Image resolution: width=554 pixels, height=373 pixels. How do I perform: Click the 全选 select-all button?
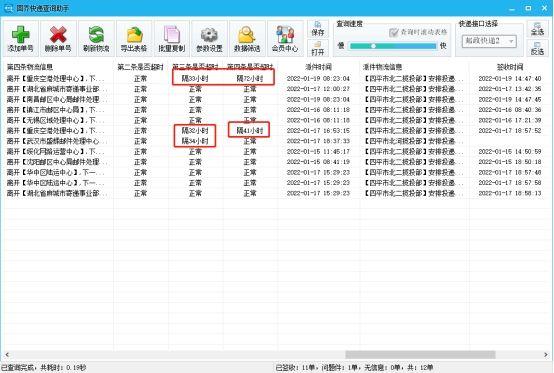point(537,29)
